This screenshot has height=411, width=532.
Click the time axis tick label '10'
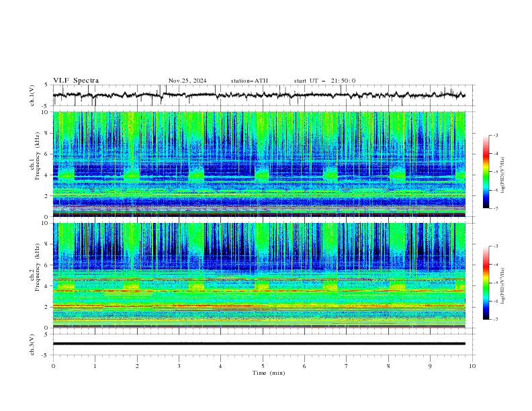(472, 366)
